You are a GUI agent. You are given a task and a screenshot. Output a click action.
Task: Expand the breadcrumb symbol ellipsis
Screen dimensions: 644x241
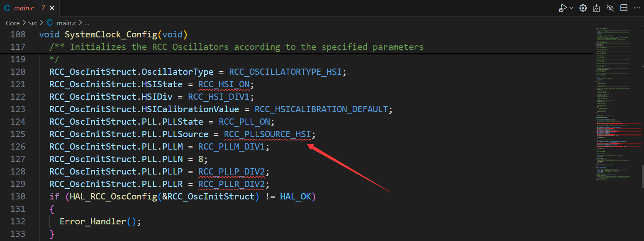click(87, 23)
